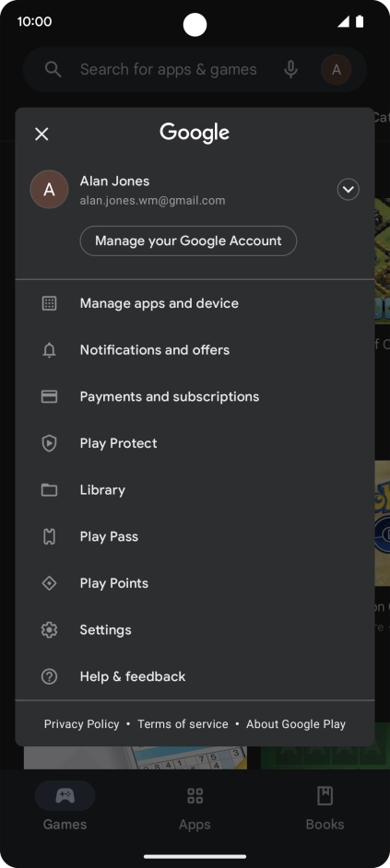Open Payments and subscriptions card icon
This screenshot has height=868, width=390.
pos(49,397)
